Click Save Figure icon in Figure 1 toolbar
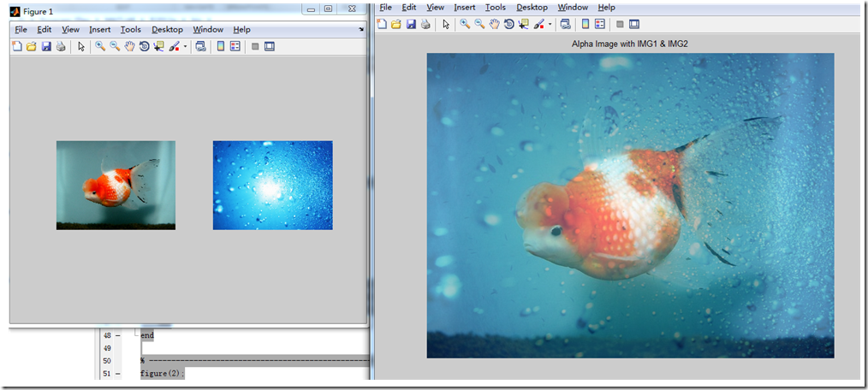 pyautogui.click(x=46, y=46)
